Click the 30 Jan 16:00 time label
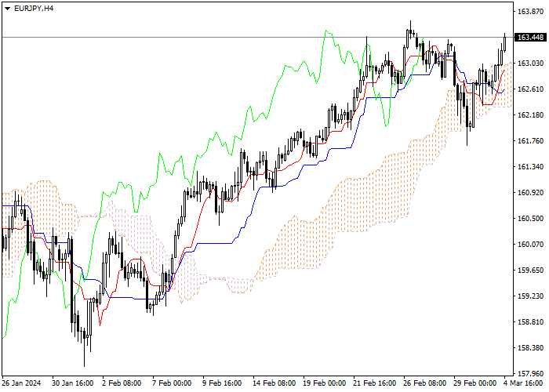 click(x=73, y=383)
